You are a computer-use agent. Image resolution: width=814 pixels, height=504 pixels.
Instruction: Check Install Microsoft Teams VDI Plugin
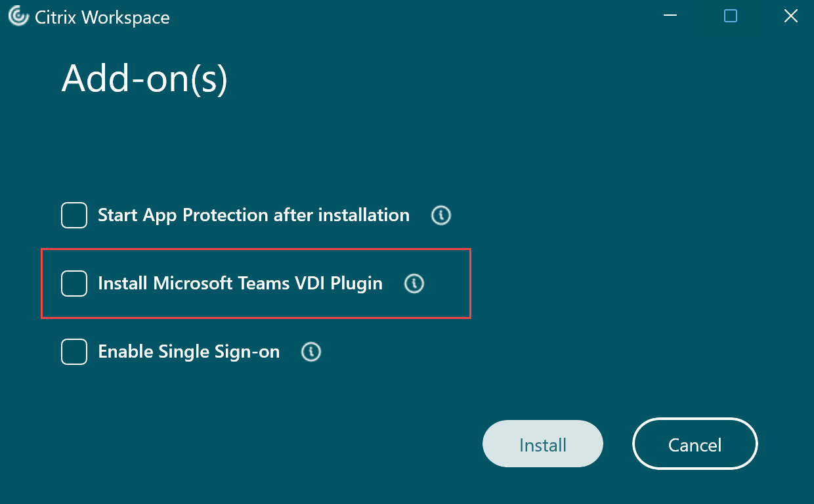tap(74, 283)
